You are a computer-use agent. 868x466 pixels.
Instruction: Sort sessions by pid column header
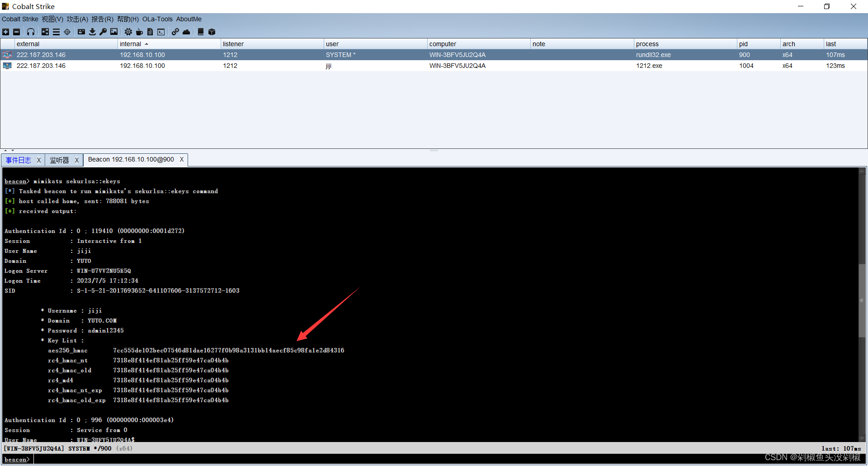[x=759, y=44]
